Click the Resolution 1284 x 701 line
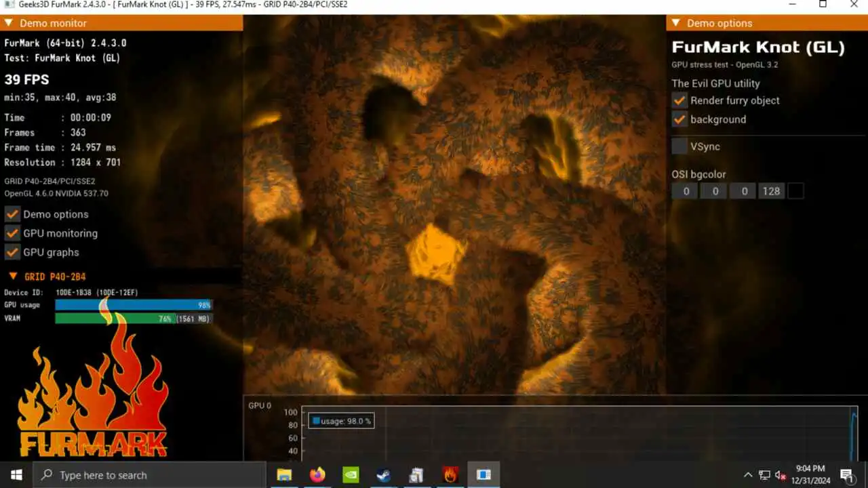868x488 pixels. click(x=62, y=163)
